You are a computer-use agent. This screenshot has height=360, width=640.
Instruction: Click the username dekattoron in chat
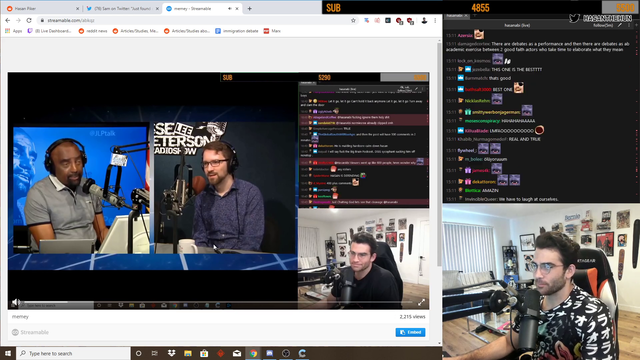click(x=484, y=182)
